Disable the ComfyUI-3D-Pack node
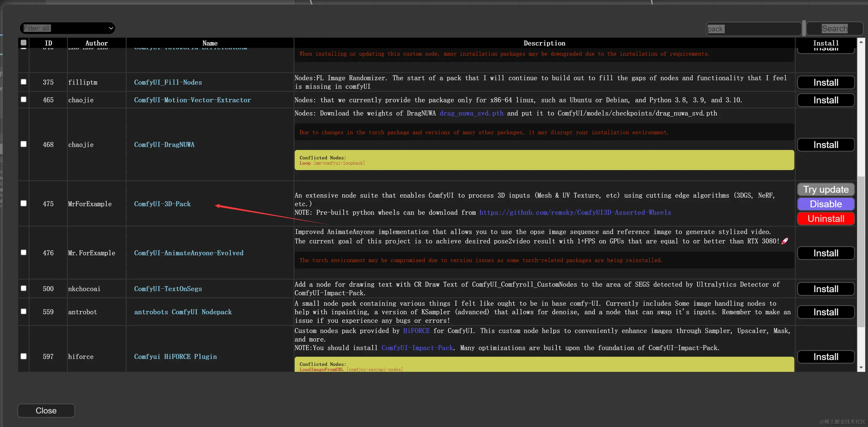Viewport: 868px width, 427px height. coord(826,204)
